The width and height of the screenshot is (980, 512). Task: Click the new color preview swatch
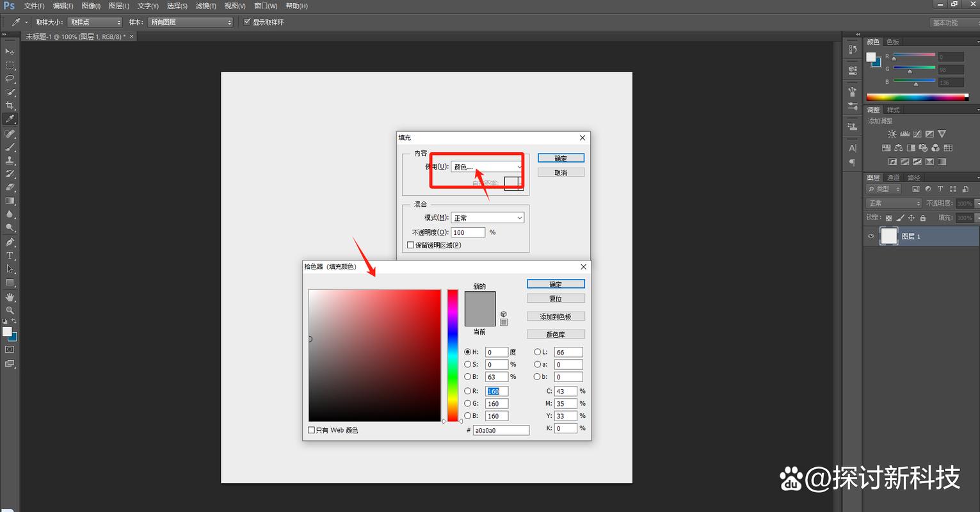(480, 301)
